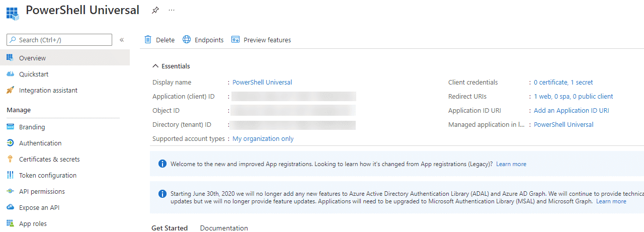644x232 pixels.
Task: Click the Quickstart cloud icon
Action: click(x=10, y=74)
